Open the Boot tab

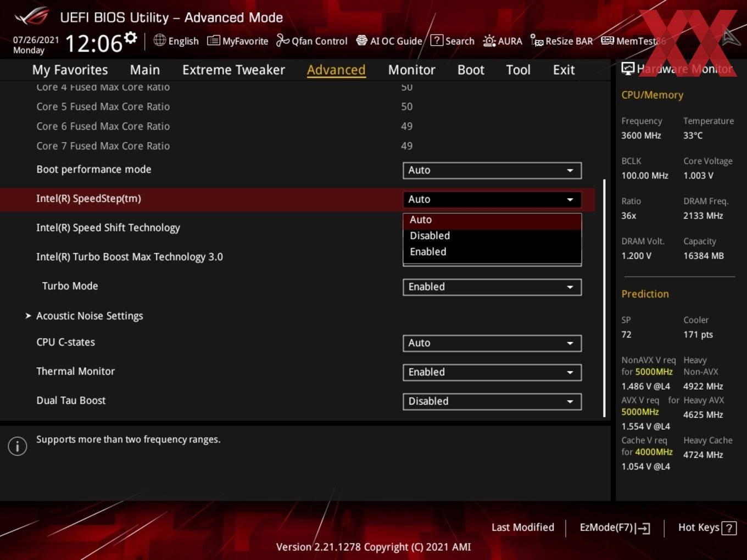pos(471,70)
